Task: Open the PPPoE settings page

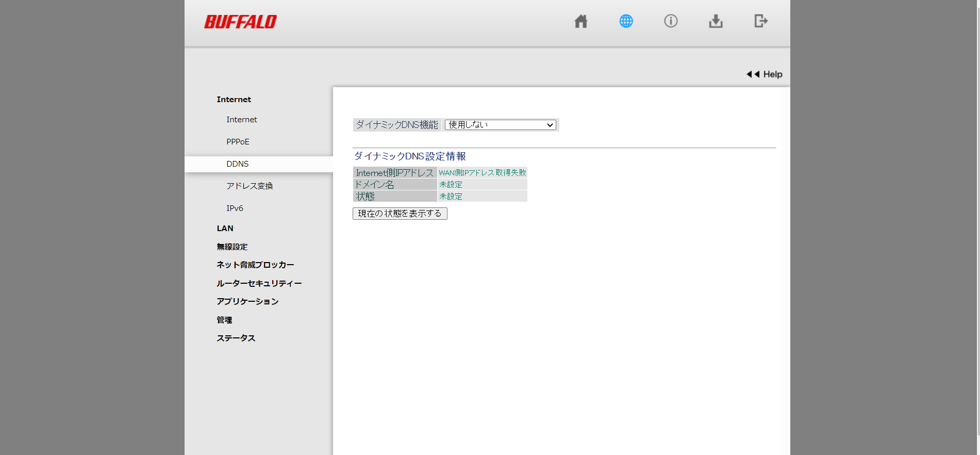Action: tap(238, 142)
